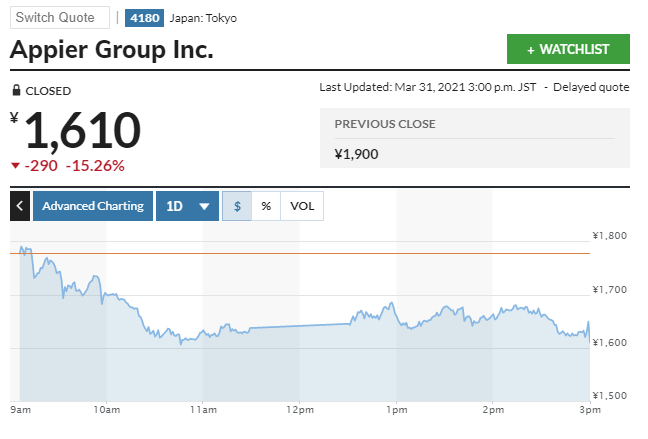This screenshot has width=648, height=439.
Task: Show the VOL volume view
Action: pyautogui.click(x=302, y=206)
